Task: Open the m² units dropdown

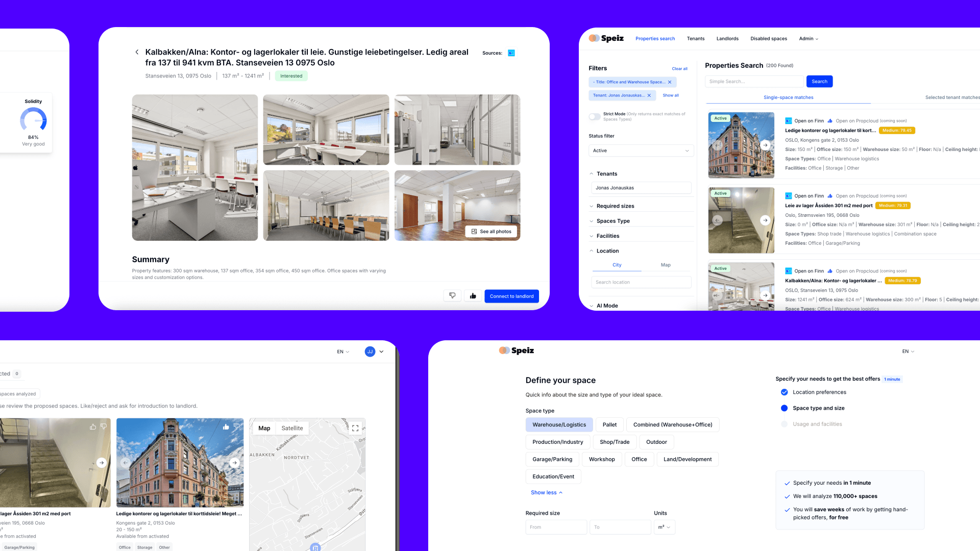Action: click(x=664, y=527)
